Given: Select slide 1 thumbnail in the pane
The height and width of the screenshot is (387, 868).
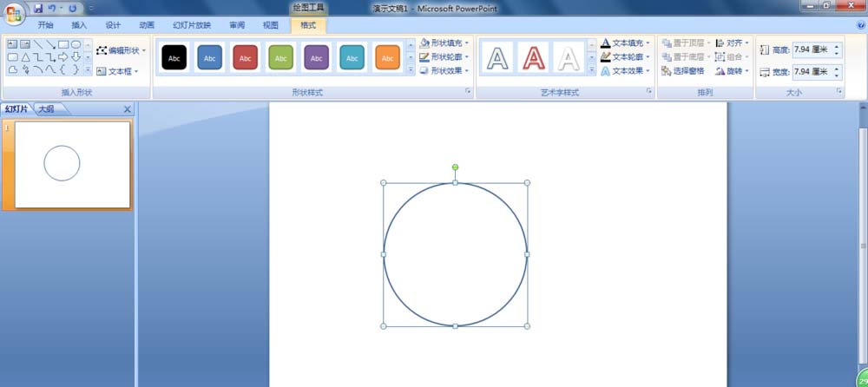Looking at the screenshot, I should tap(73, 165).
